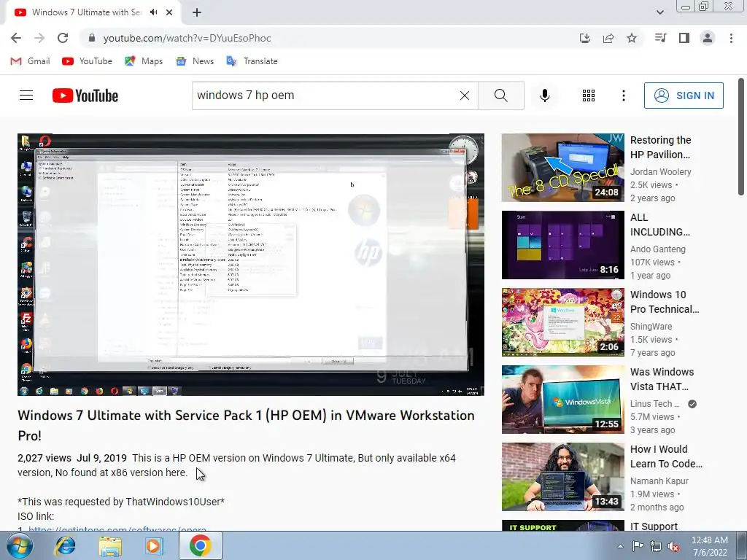Open a new browser tab
This screenshot has height=560, width=747.
197,13
